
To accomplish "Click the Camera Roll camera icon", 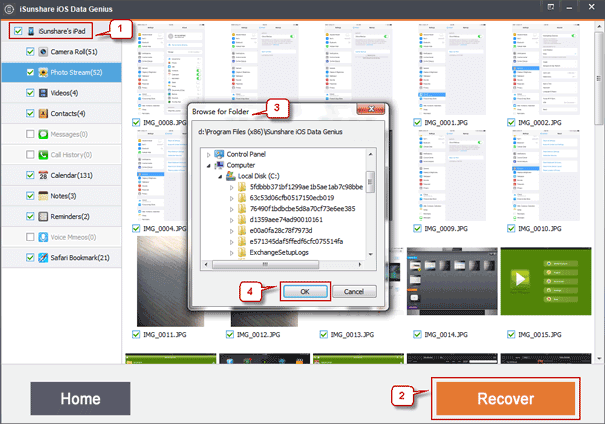I will click(x=43, y=52).
